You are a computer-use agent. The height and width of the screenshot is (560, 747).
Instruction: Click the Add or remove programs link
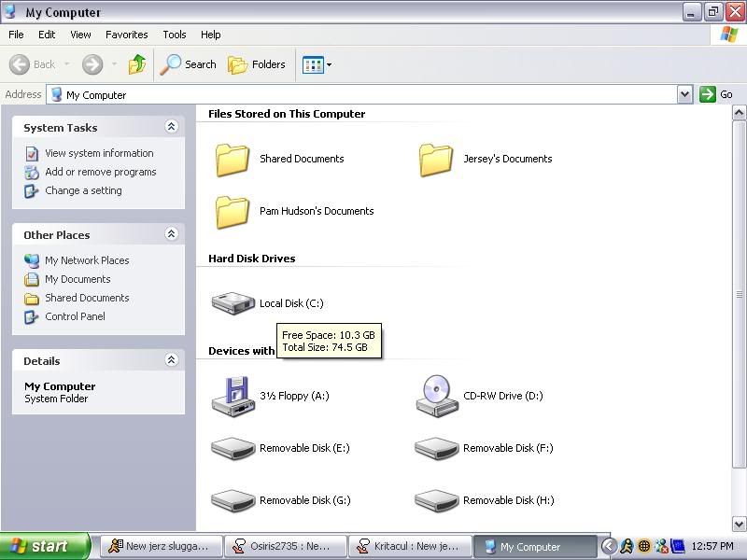point(101,172)
